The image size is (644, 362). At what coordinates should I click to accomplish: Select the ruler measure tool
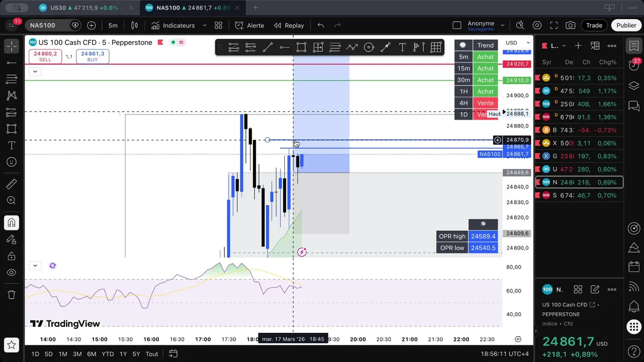pyautogui.click(x=12, y=184)
